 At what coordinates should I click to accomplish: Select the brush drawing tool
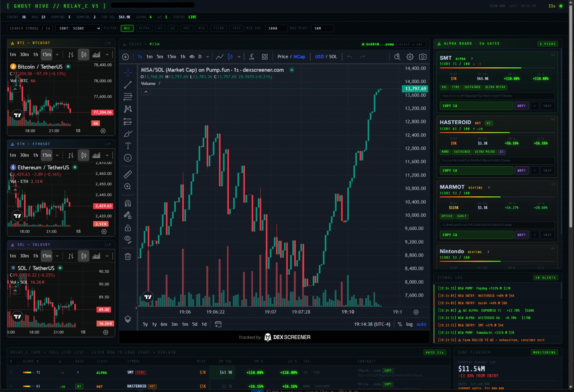click(x=128, y=134)
